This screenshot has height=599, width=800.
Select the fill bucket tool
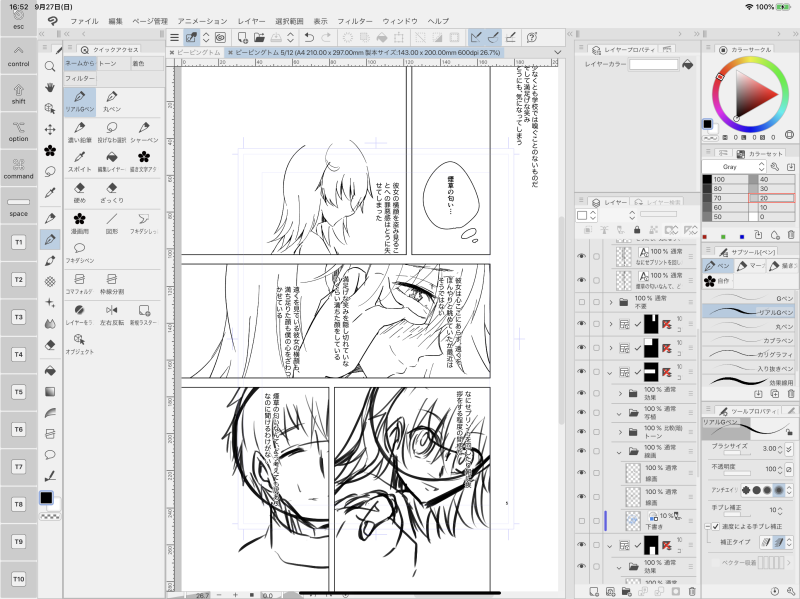pos(50,371)
